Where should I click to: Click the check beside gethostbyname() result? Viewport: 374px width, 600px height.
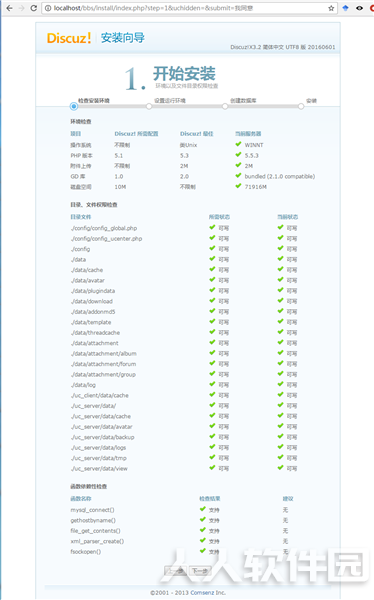coord(203,520)
